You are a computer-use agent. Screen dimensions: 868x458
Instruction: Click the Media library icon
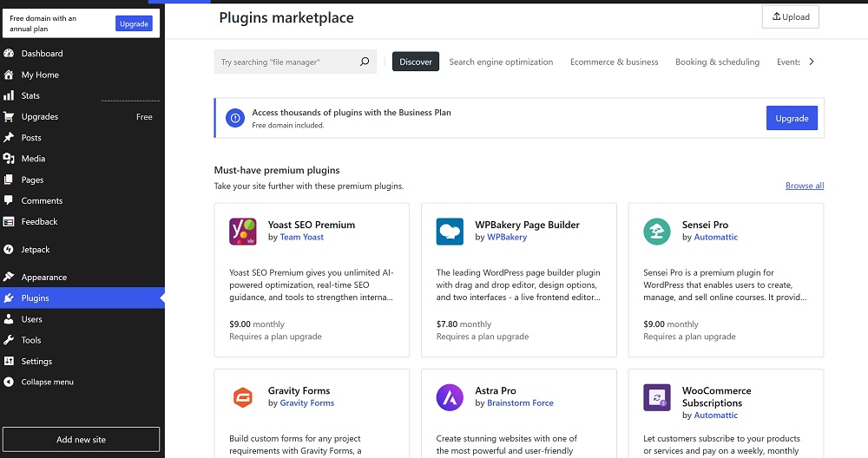[x=9, y=158]
